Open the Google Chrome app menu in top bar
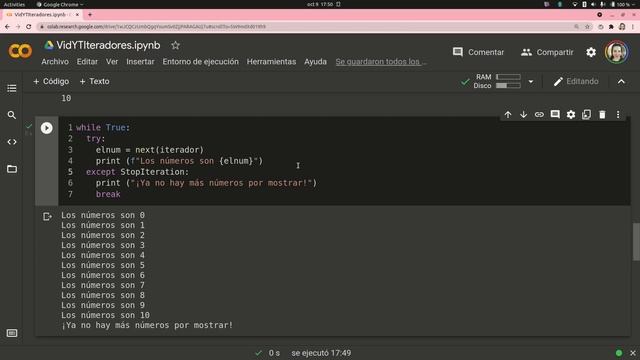 pyautogui.click(x=60, y=4)
